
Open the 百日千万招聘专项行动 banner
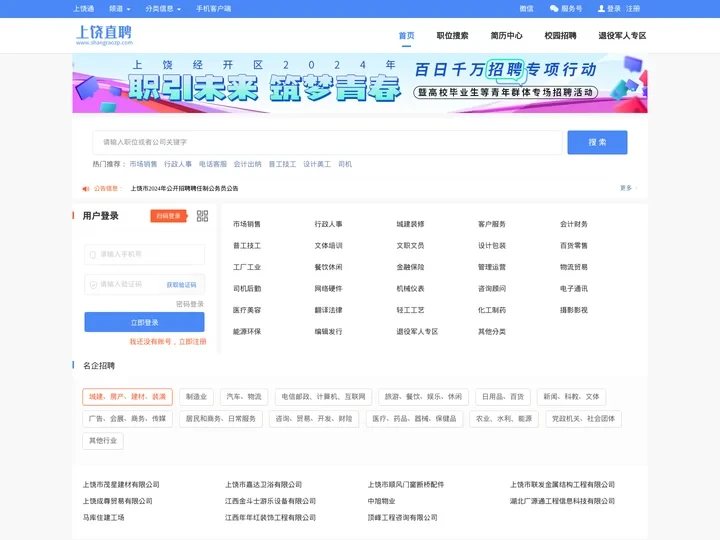[x=360, y=83]
